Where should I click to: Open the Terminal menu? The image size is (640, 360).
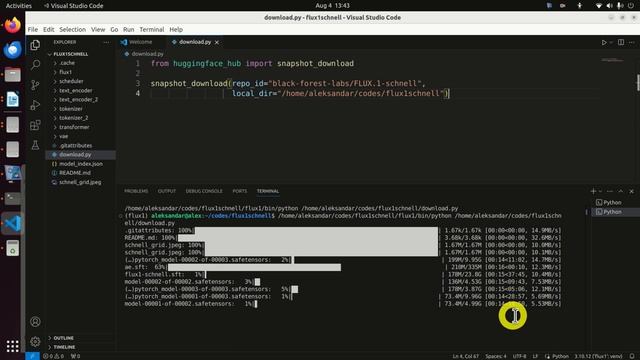click(x=151, y=29)
